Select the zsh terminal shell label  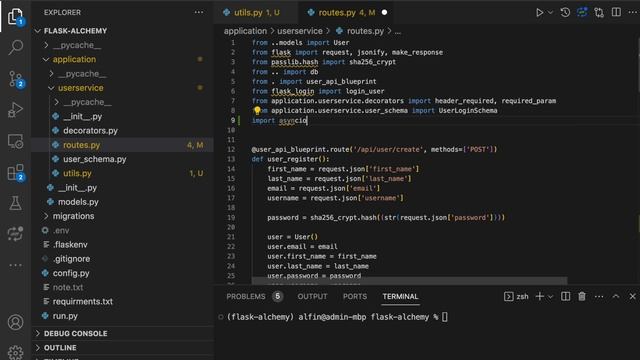pyautogui.click(x=516, y=297)
